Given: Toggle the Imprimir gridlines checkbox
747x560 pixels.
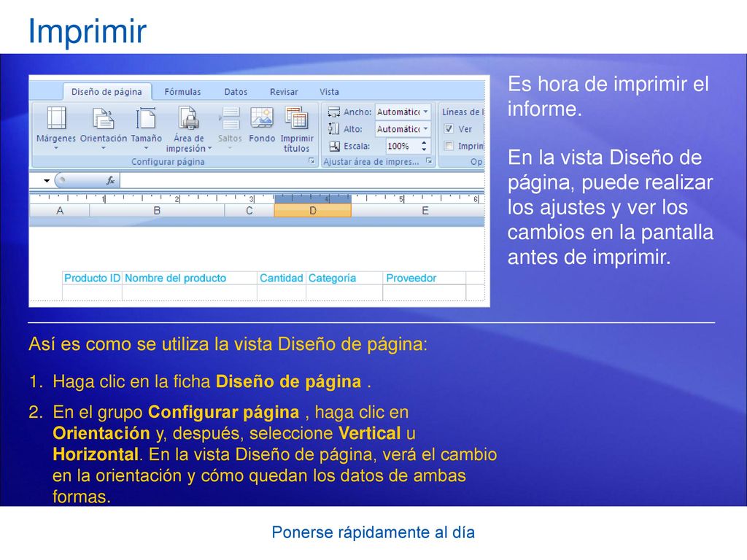Looking at the screenshot, I should point(449,146).
